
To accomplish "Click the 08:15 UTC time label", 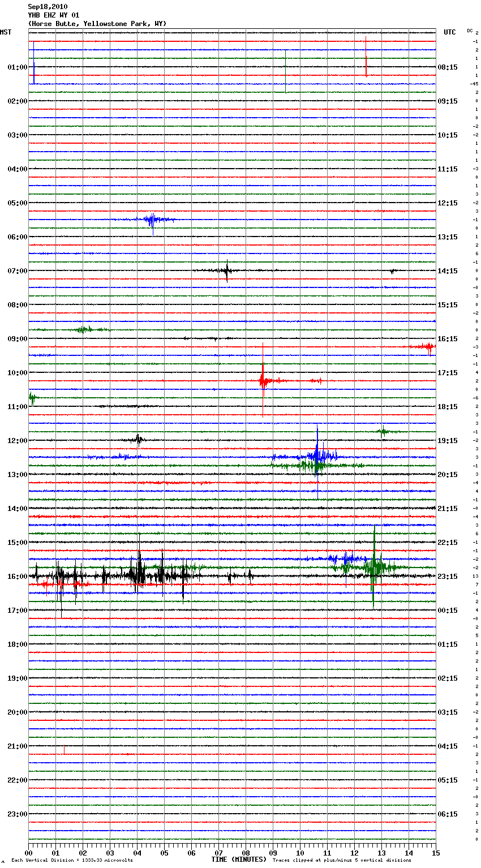I will (448, 67).
